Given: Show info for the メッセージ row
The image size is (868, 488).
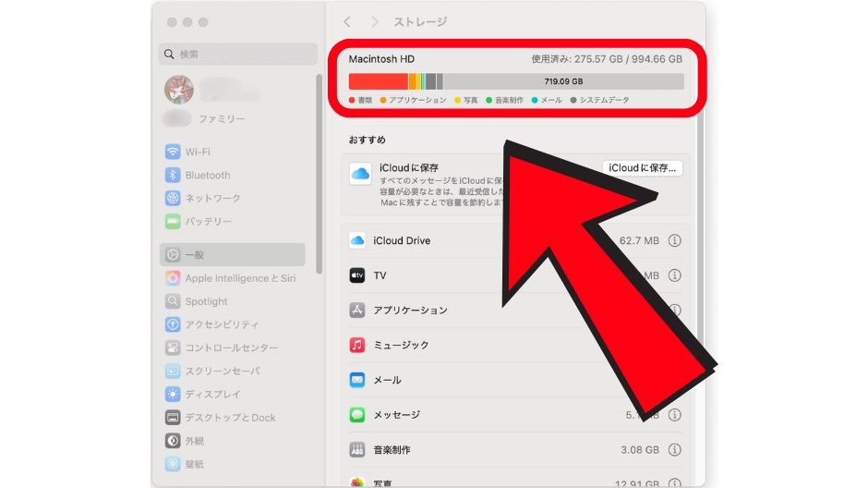Looking at the screenshot, I should [x=674, y=415].
